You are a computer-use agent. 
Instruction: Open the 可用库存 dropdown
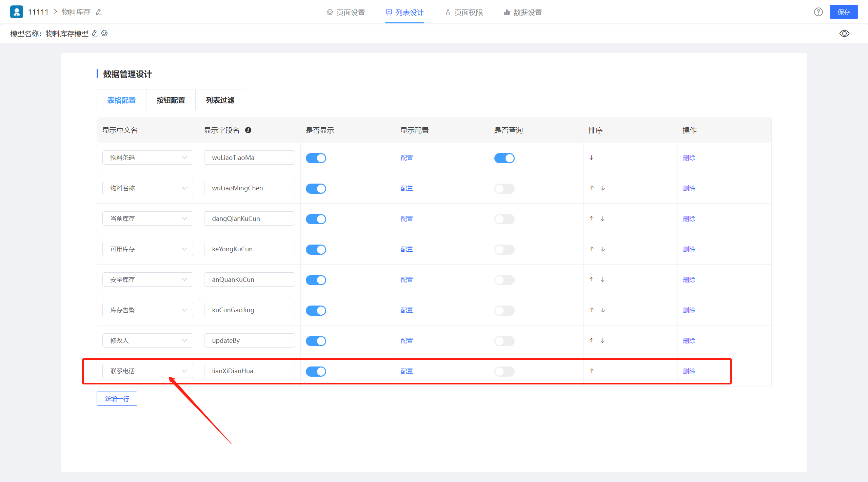[x=148, y=249]
